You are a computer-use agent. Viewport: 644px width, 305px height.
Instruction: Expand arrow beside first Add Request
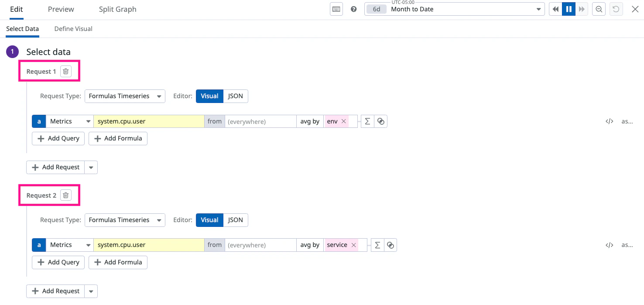coord(91,167)
